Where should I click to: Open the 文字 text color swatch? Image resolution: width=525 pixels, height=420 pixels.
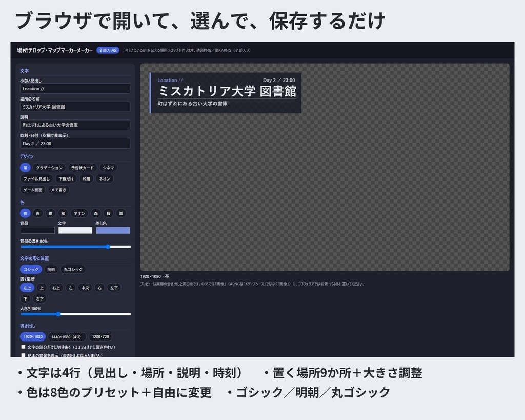point(75,230)
